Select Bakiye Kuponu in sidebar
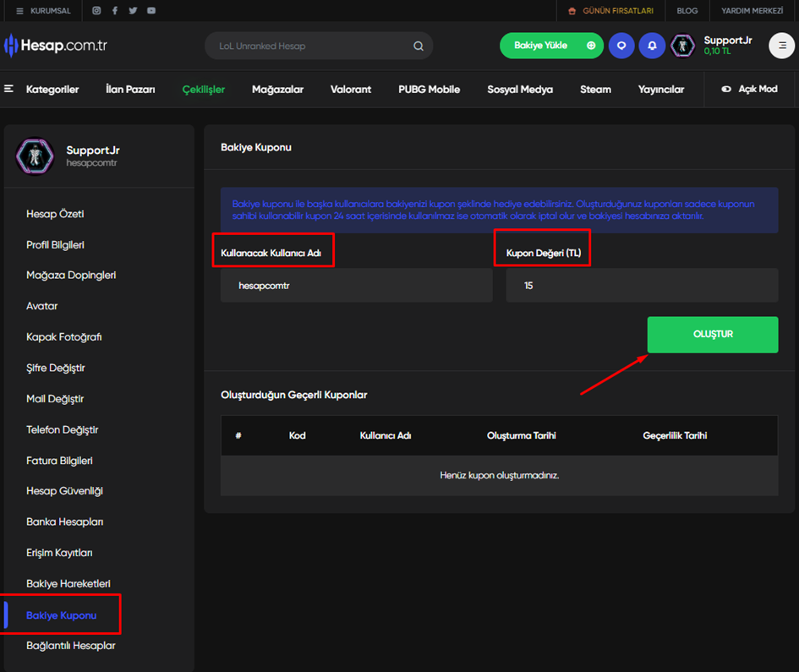 point(61,615)
